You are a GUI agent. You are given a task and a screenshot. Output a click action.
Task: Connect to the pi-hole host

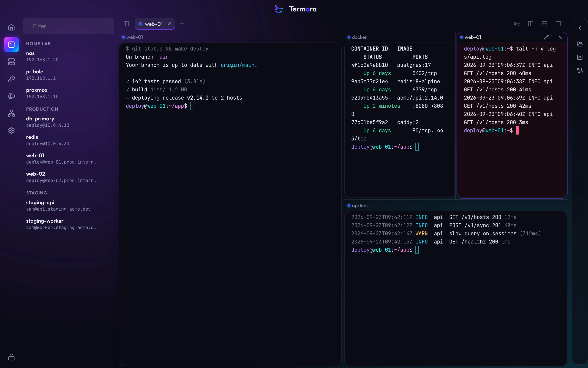[69, 75]
